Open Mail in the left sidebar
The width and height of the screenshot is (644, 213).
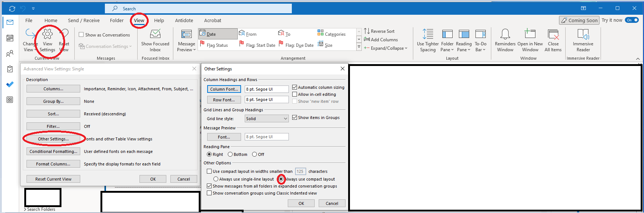tap(10, 22)
